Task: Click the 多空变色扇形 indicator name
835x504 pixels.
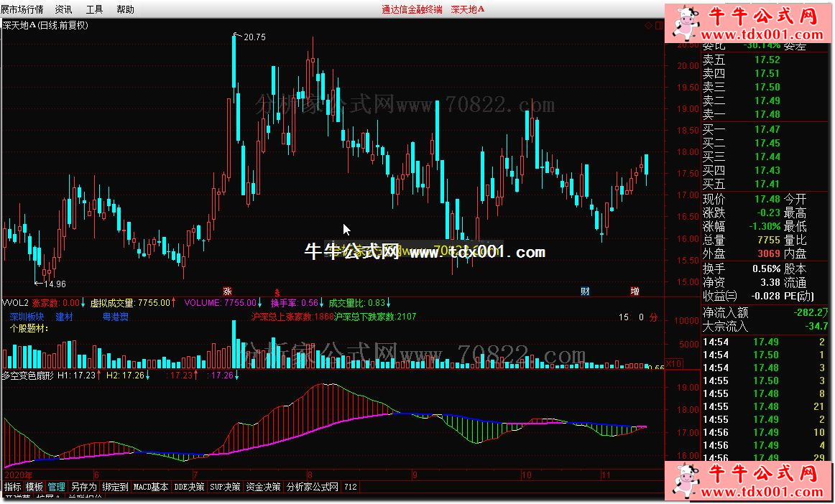Action: (x=28, y=375)
